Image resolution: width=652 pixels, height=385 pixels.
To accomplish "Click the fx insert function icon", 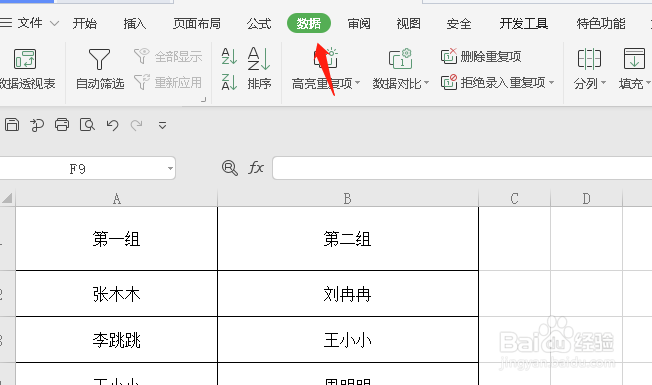I will (x=256, y=168).
